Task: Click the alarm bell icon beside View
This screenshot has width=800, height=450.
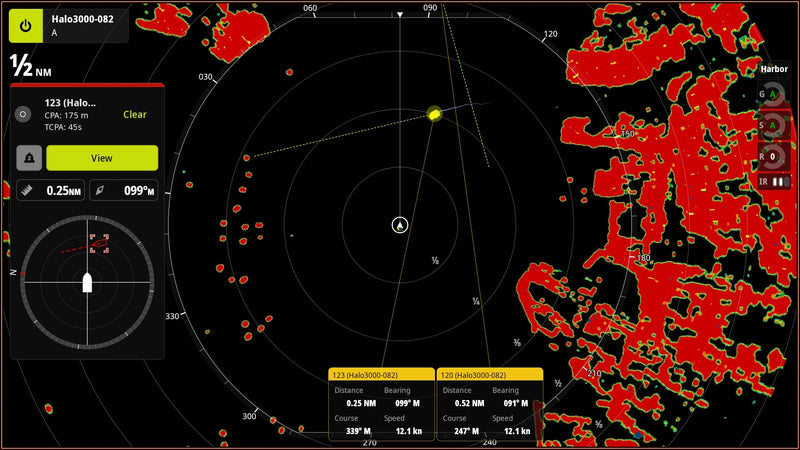Action: click(30, 158)
